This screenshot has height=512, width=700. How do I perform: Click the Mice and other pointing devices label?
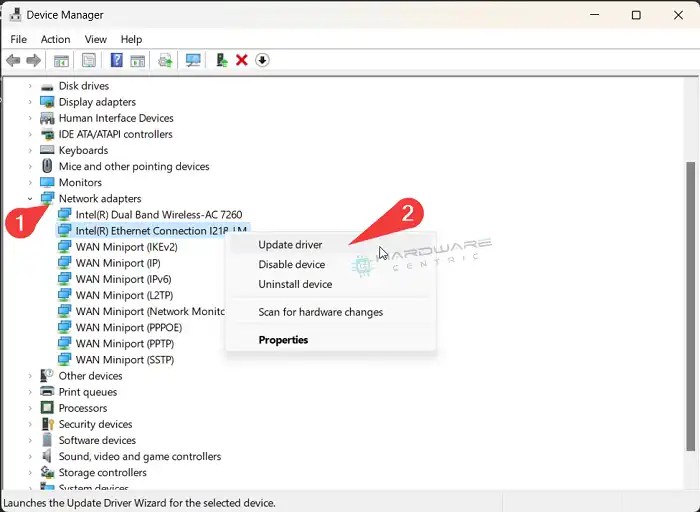click(134, 167)
